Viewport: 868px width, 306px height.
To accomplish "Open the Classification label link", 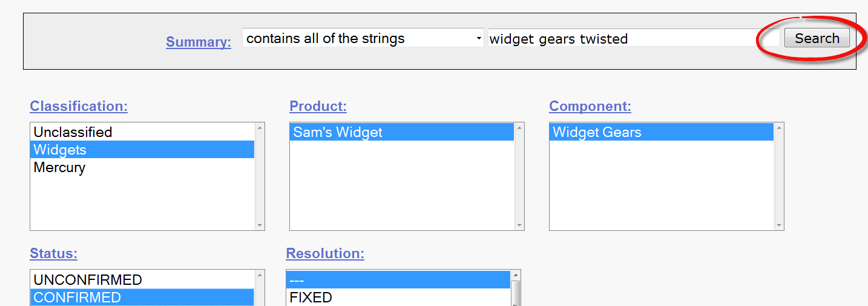I will pos(79,106).
